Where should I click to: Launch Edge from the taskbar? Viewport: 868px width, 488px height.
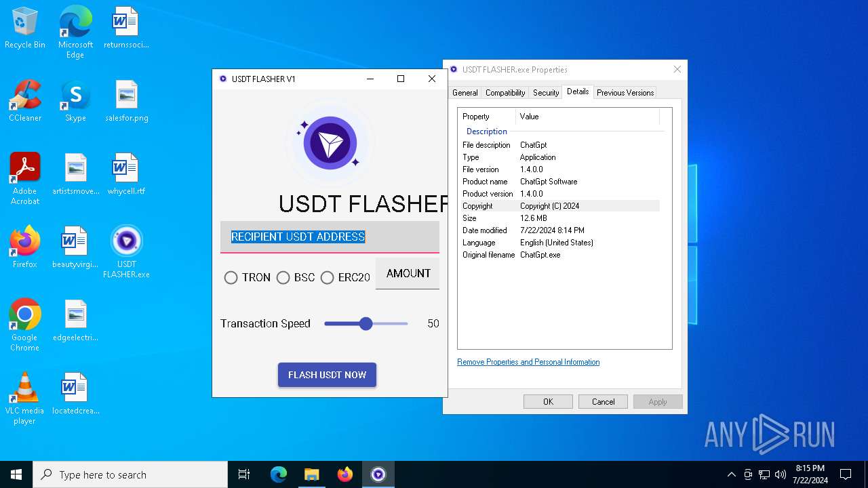279,474
